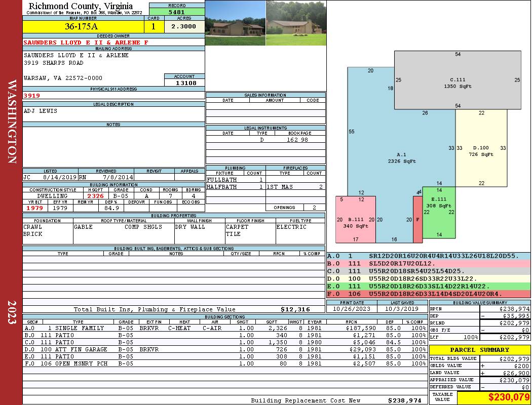Viewport: 532px width, 405px height.
Task: Click the HALFBATH fixture row
Action: (x=235, y=187)
